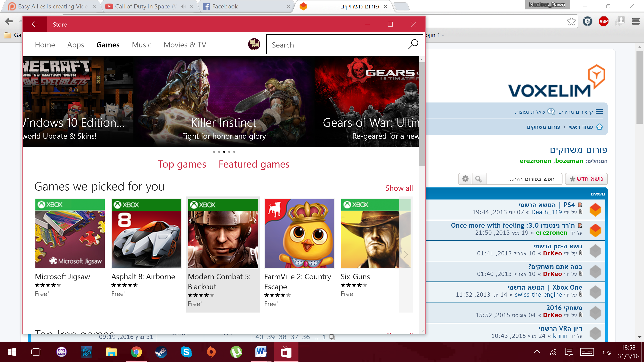Open Steam from the taskbar
Viewport: 644px width, 362px height.
tap(161, 352)
